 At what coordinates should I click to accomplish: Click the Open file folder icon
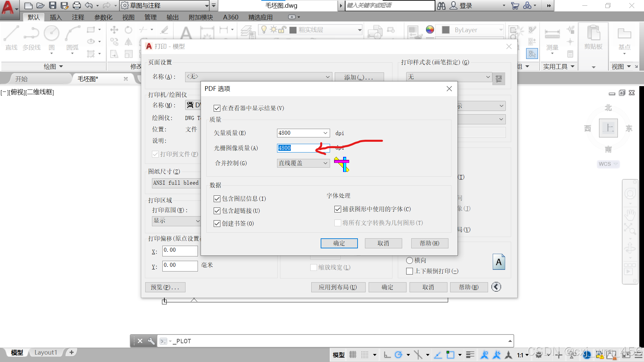coord(41,5)
